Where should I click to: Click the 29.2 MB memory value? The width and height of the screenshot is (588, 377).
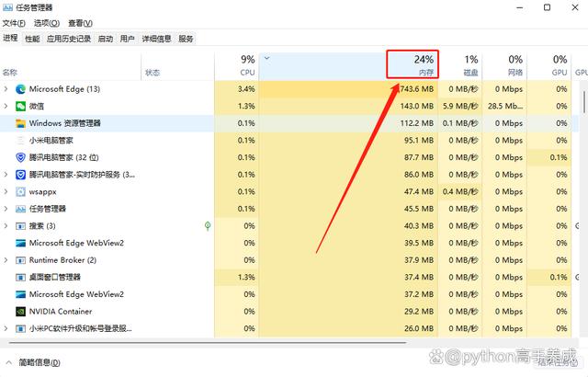(x=419, y=312)
